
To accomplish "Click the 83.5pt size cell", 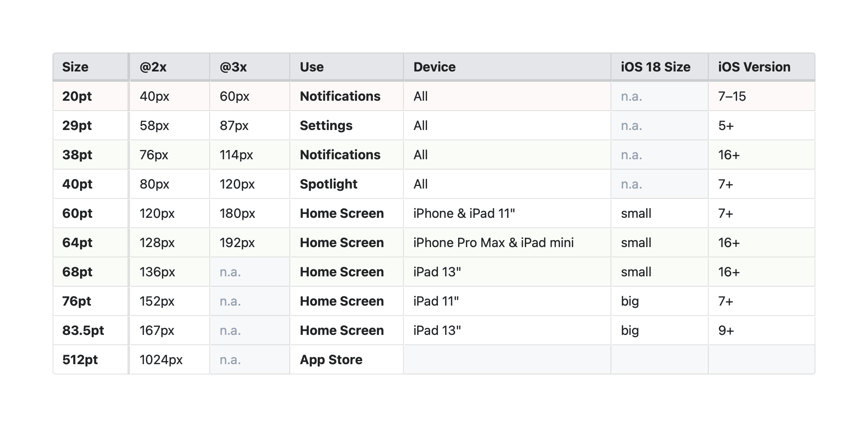I will coord(83,331).
